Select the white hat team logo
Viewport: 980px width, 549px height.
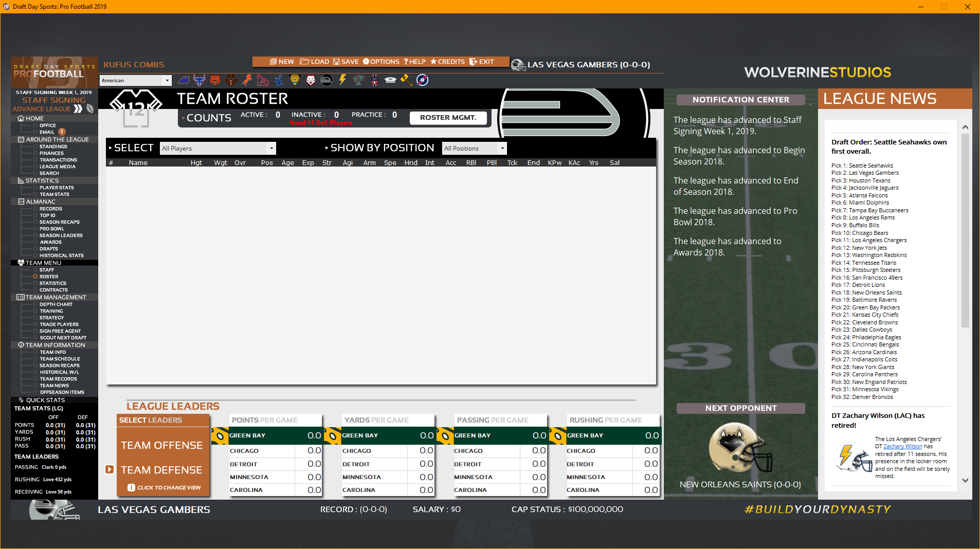390,80
